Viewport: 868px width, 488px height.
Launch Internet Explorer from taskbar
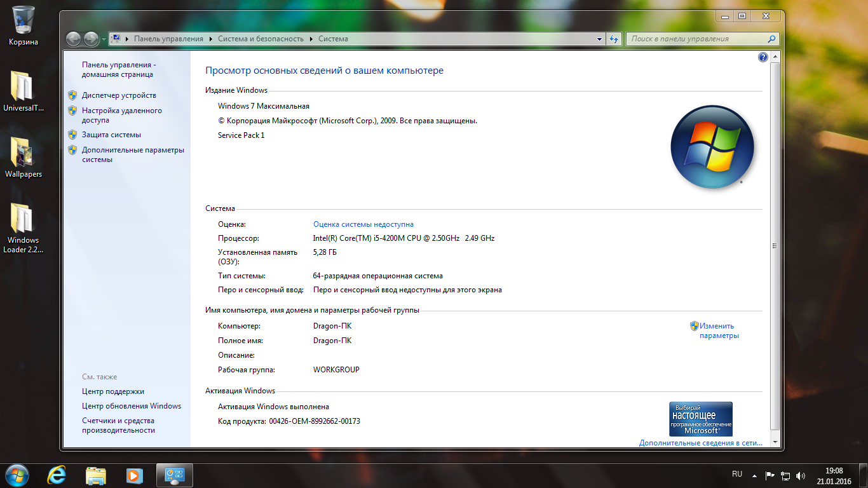[57, 475]
